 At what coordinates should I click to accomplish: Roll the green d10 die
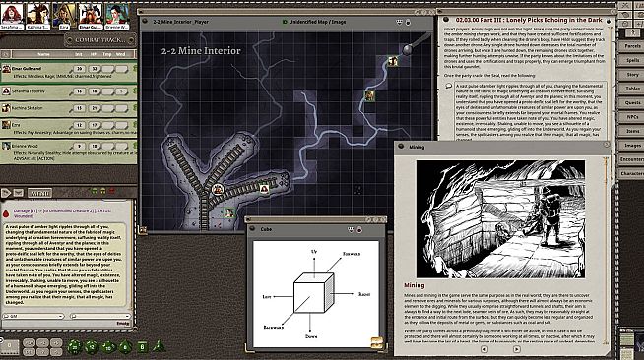coord(108,347)
